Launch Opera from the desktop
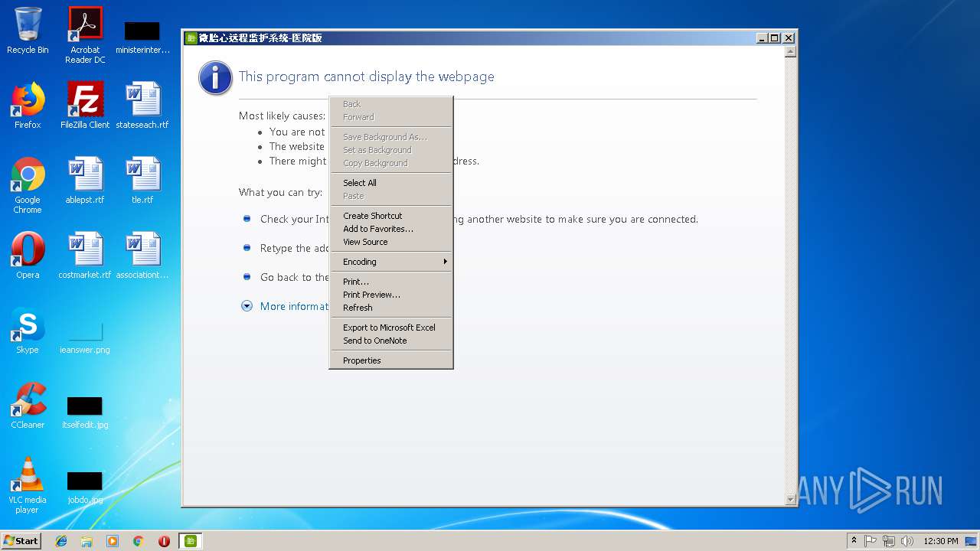 (28, 255)
